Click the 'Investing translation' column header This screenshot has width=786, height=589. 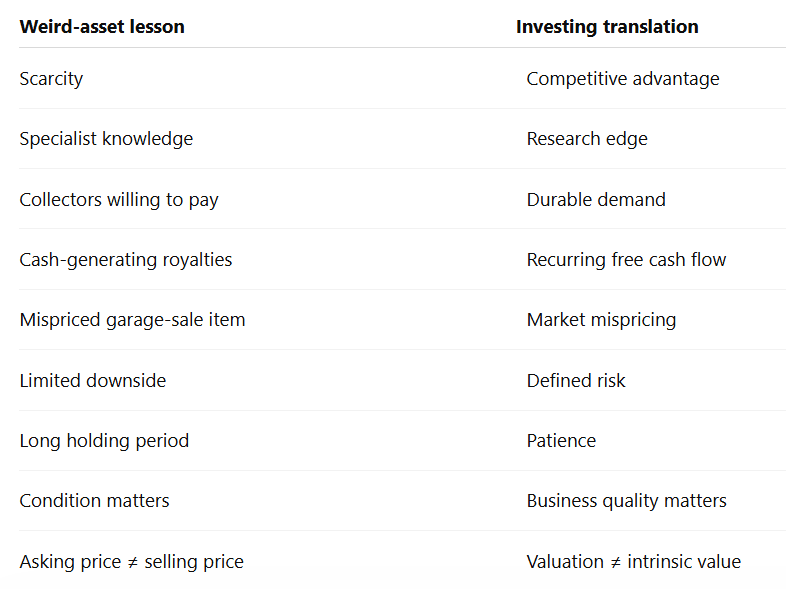click(x=607, y=27)
